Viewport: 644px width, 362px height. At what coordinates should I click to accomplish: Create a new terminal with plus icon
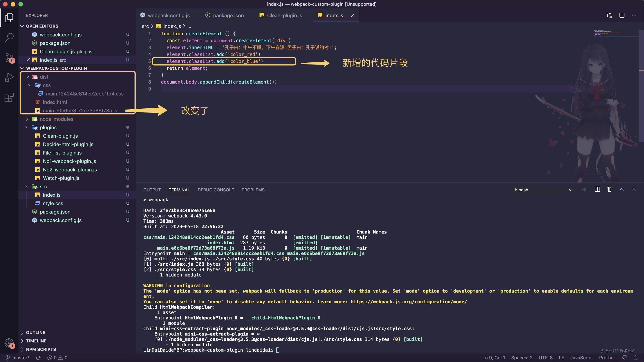coord(585,189)
